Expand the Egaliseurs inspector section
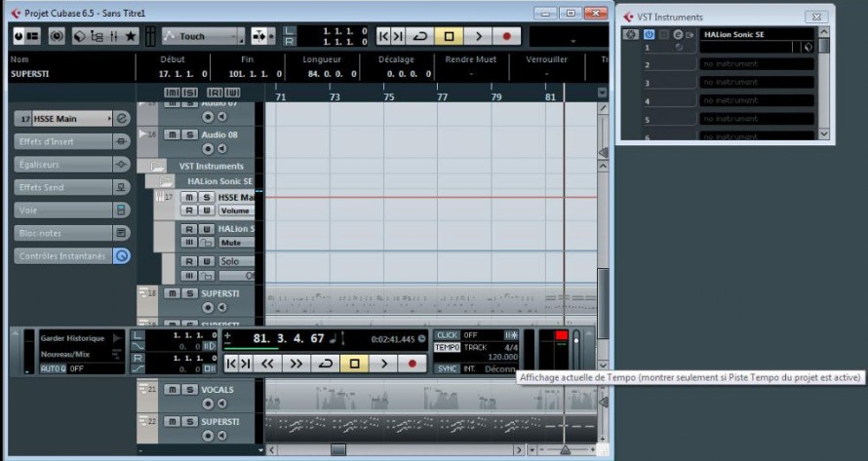Viewport: 868px width, 461px height. click(63, 165)
